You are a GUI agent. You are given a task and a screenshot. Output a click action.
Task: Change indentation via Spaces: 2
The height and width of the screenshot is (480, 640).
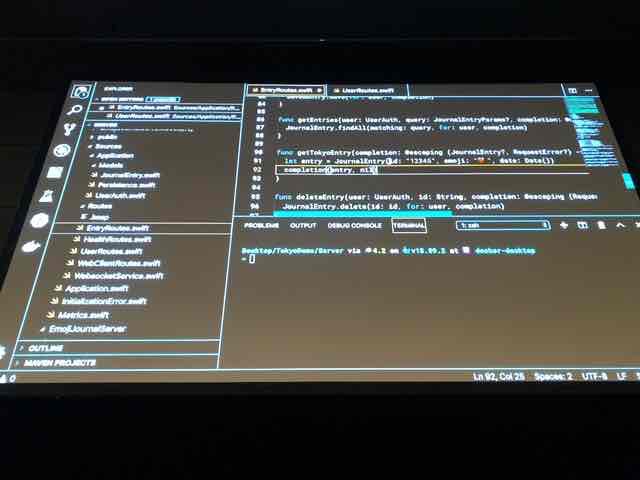pos(553,376)
